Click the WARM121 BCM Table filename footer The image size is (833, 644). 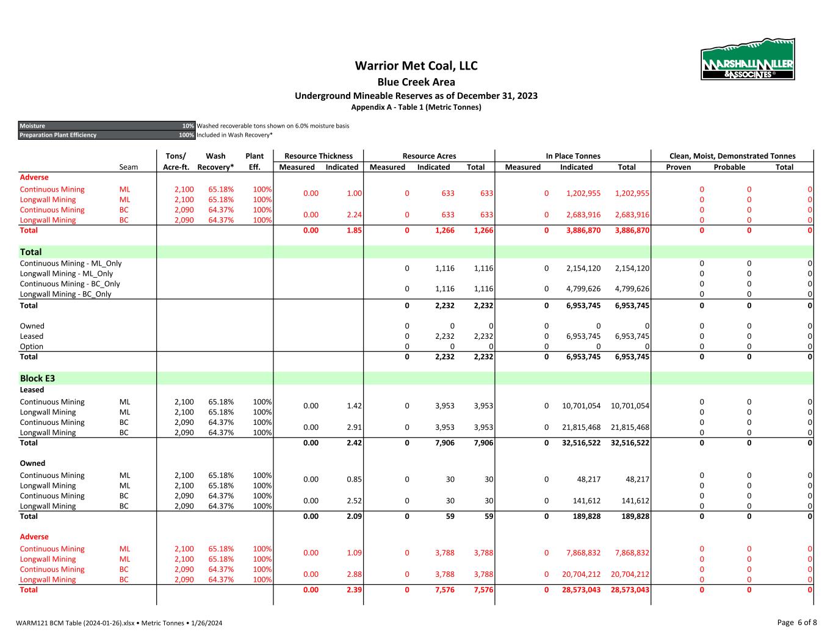click(x=119, y=623)
